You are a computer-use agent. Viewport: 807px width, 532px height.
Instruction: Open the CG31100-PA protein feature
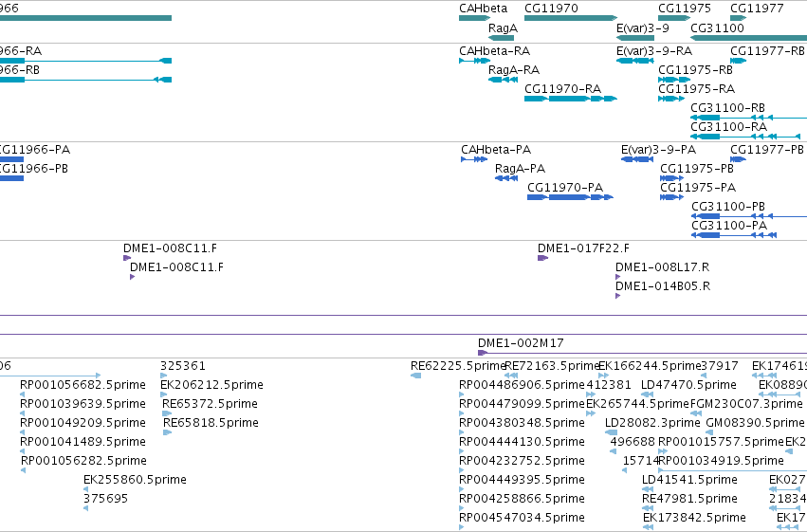click(x=734, y=235)
